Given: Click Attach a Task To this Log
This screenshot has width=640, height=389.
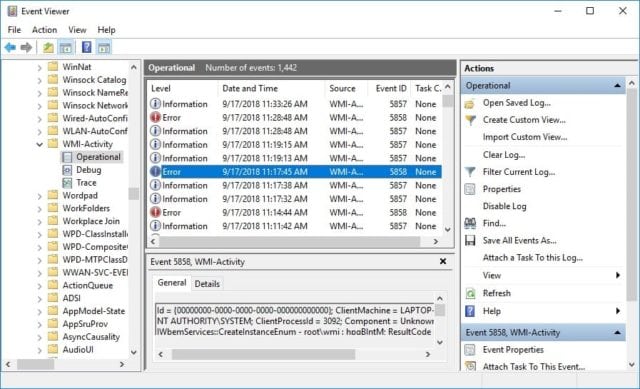Looking at the screenshot, I should [x=533, y=258].
